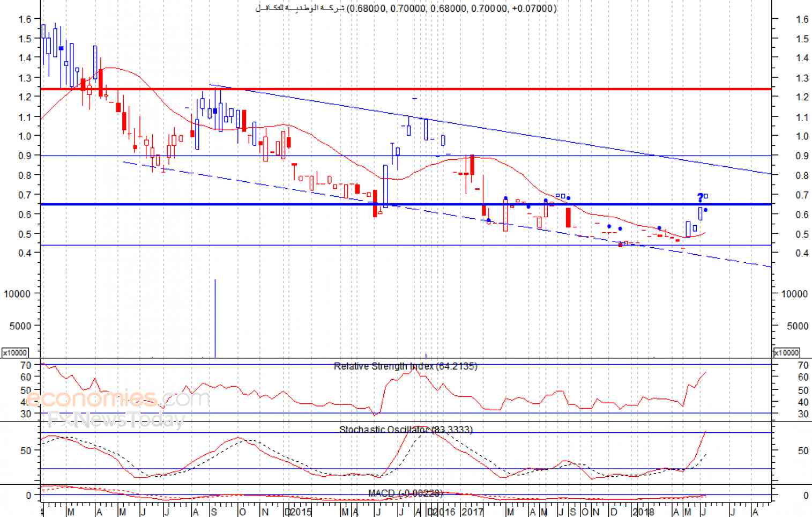
Task: Click the x10000 box on left axis
Action: 16,352
